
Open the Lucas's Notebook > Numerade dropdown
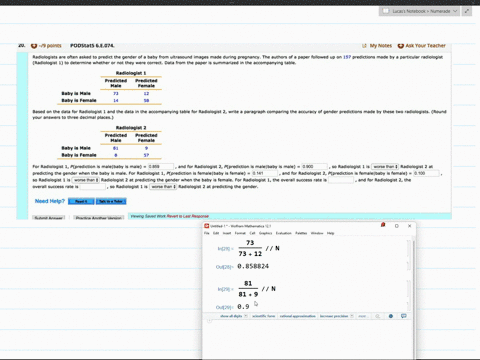point(419,11)
